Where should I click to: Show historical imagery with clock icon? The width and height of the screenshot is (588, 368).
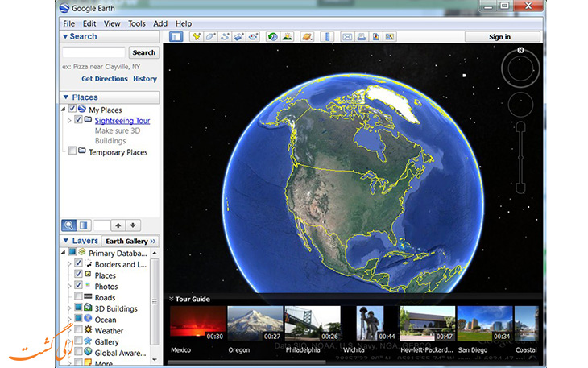click(x=272, y=37)
